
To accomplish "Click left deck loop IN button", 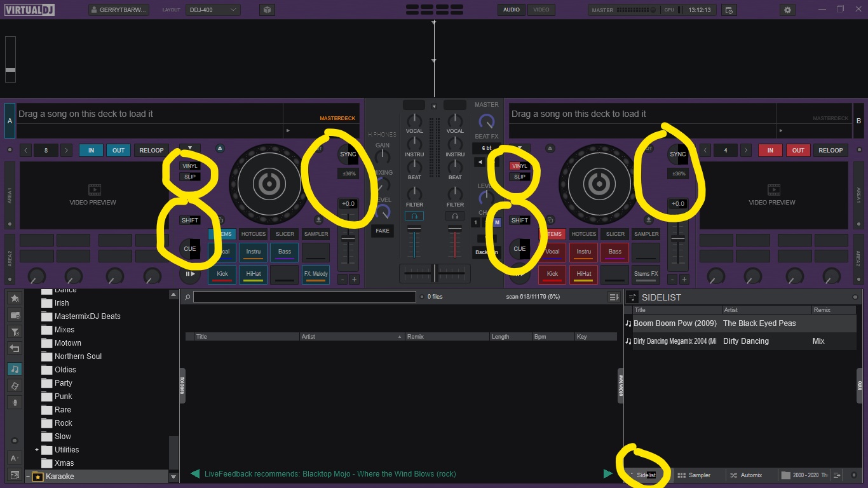I will (x=91, y=151).
